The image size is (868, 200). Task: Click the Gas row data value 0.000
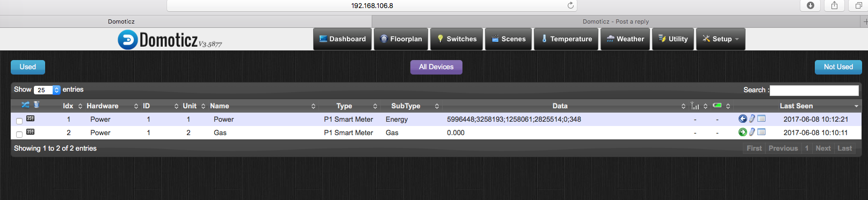click(455, 132)
